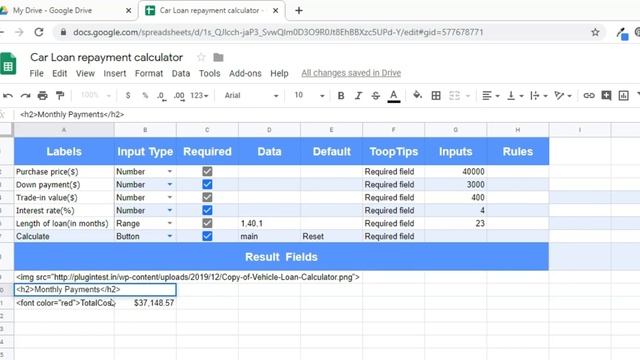Open the Edit menu
Screen dimensions: 640x360
click(60, 73)
